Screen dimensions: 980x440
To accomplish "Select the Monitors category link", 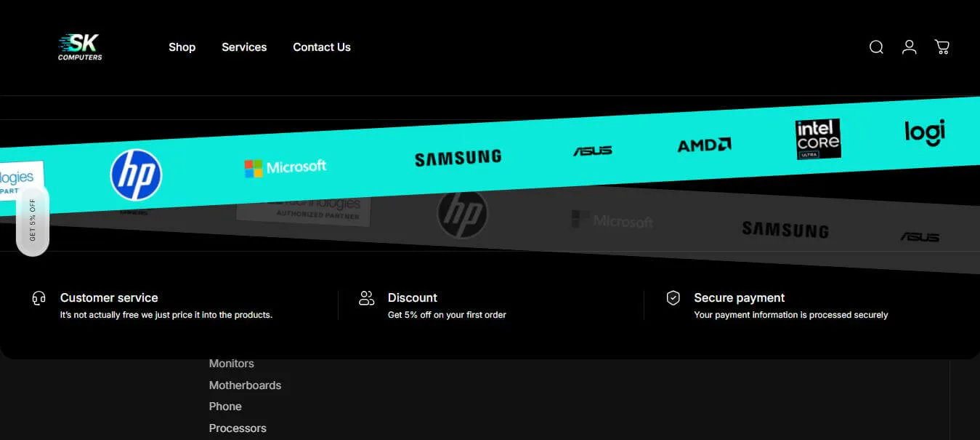I will (x=232, y=364).
